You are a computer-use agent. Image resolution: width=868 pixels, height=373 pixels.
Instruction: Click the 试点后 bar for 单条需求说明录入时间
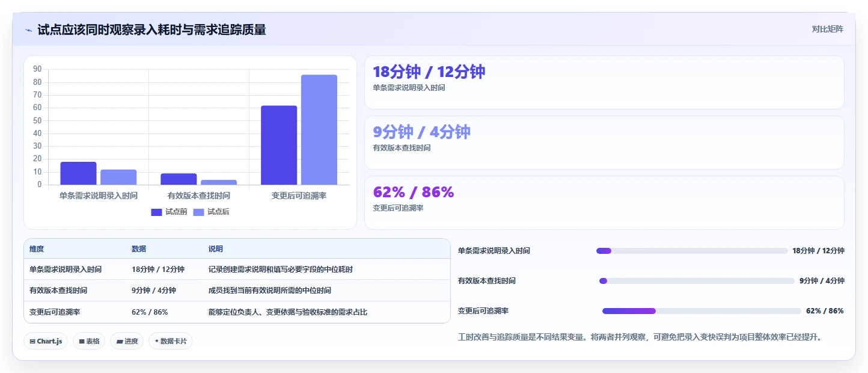(x=118, y=177)
